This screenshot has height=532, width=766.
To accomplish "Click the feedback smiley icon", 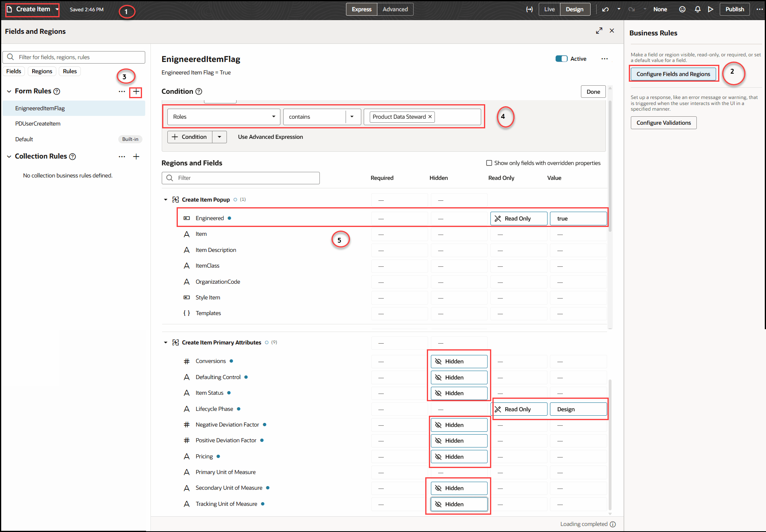I will tap(682, 9).
